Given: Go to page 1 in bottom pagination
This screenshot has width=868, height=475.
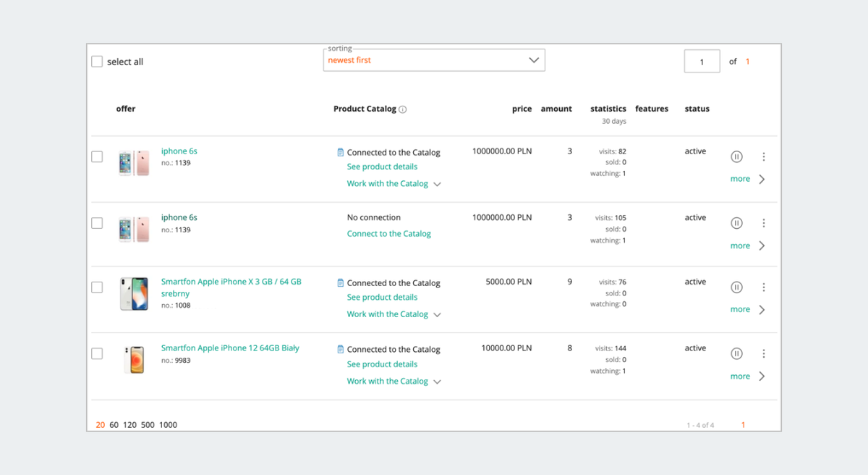Looking at the screenshot, I should coord(743,425).
